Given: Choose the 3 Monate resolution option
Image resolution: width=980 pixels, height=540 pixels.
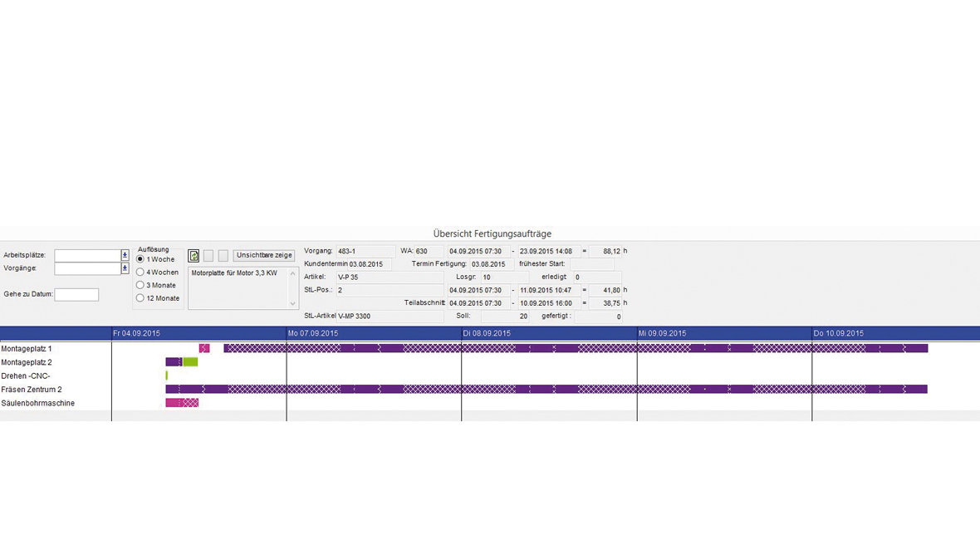Looking at the screenshot, I should click(x=140, y=285).
